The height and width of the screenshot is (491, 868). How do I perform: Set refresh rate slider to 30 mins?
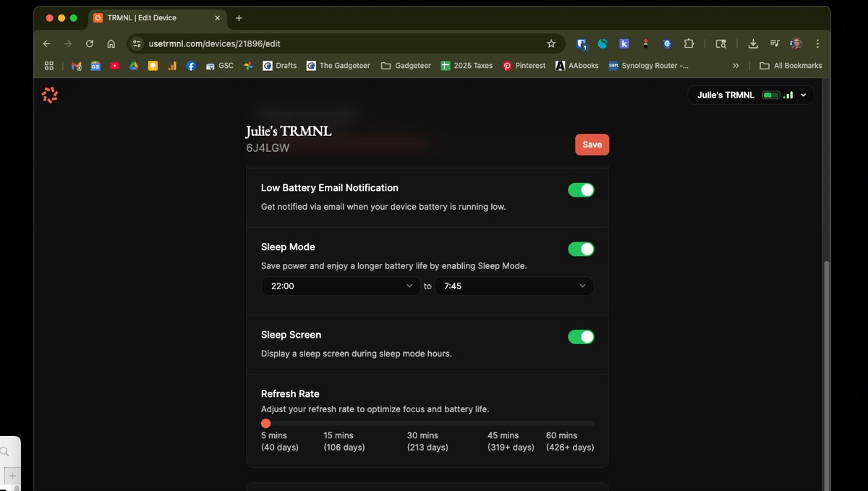tap(423, 424)
